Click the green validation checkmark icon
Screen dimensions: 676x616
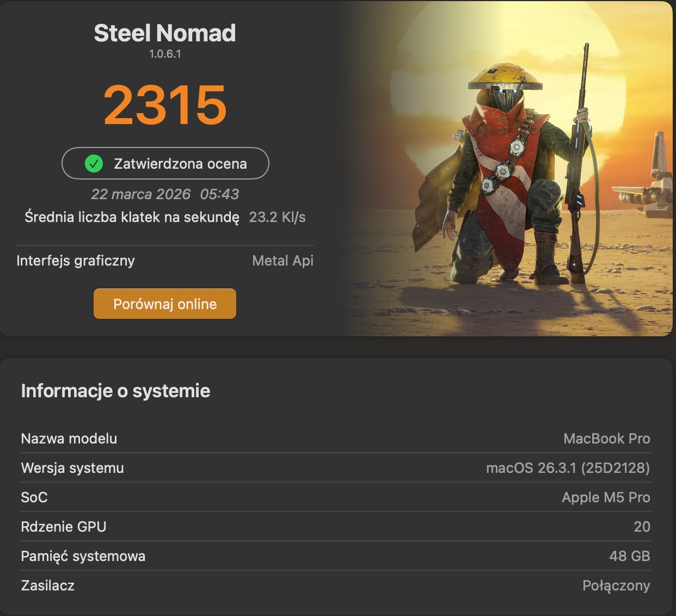pos(94,163)
